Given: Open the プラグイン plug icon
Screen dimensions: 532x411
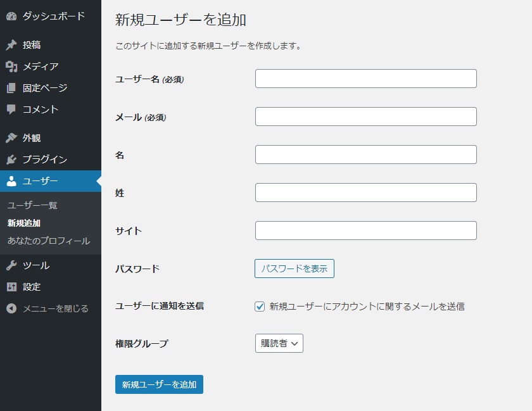Looking at the screenshot, I should [x=11, y=159].
